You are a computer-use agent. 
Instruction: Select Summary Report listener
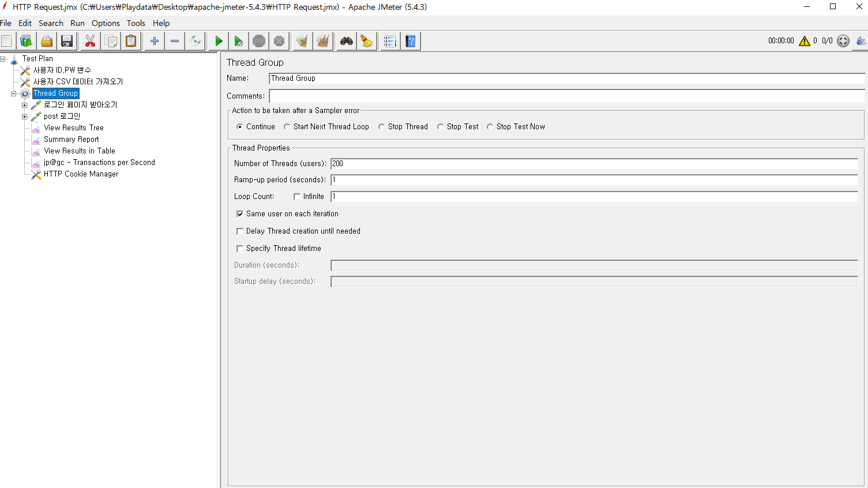coord(72,140)
